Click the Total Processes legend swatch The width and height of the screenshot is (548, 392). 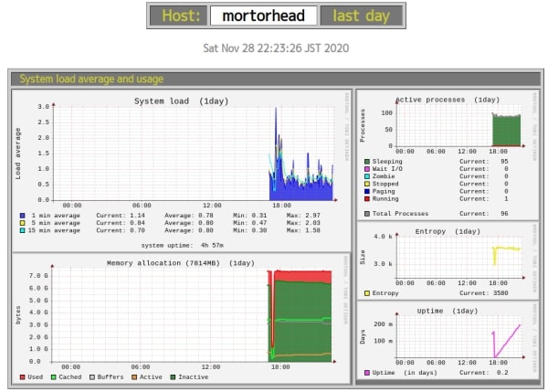[x=367, y=213]
